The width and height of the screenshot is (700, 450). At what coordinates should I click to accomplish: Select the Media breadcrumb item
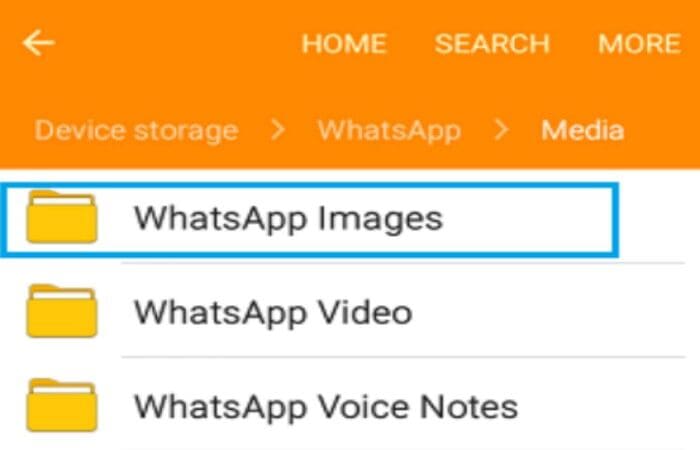pos(583,130)
